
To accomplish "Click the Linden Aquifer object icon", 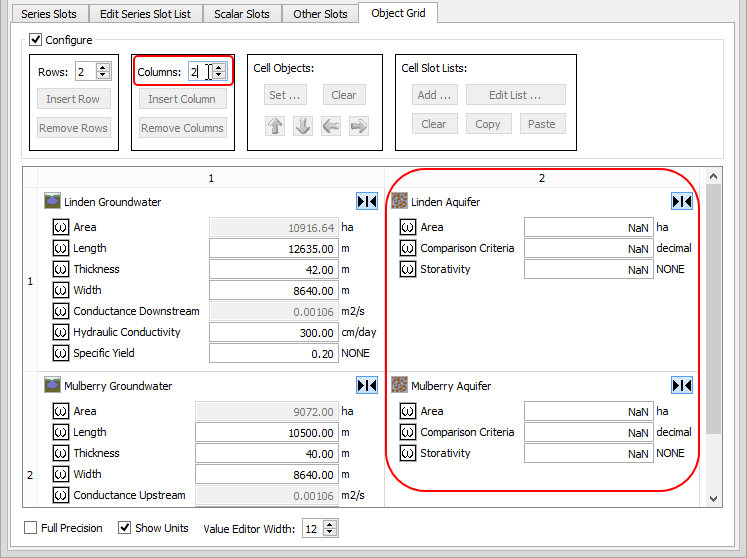I will pos(400,202).
